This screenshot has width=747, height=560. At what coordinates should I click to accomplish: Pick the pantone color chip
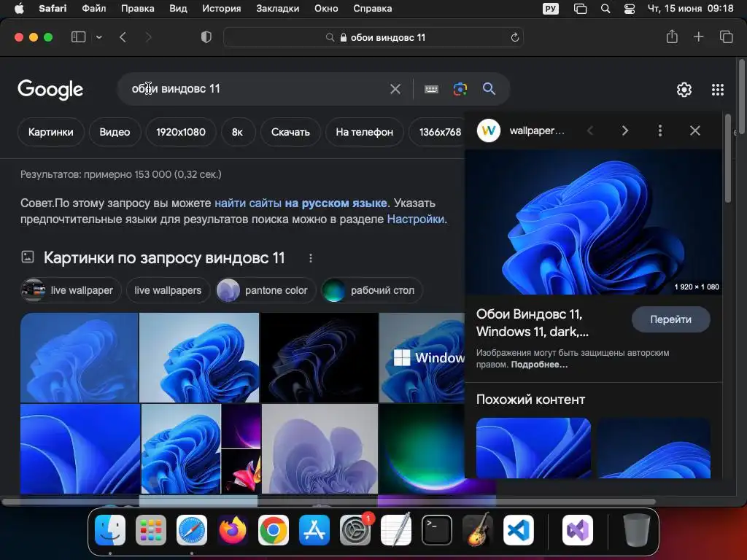coord(266,290)
